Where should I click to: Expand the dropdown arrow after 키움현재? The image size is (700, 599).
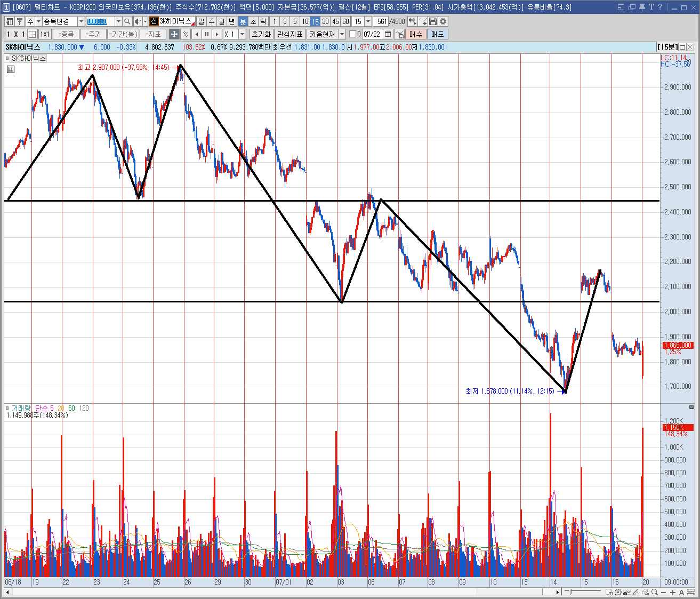click(342, 34)
